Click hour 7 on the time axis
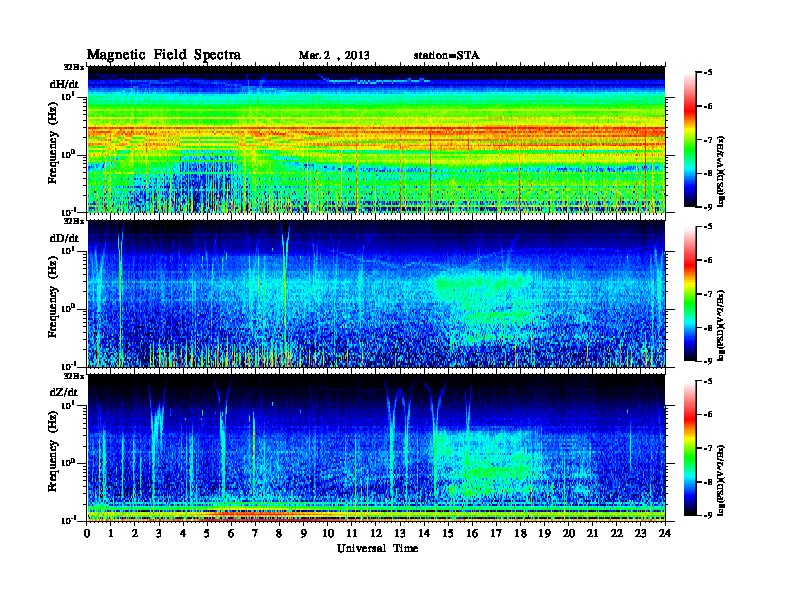This screenshot has width=792, height=612. pos(256,534)
